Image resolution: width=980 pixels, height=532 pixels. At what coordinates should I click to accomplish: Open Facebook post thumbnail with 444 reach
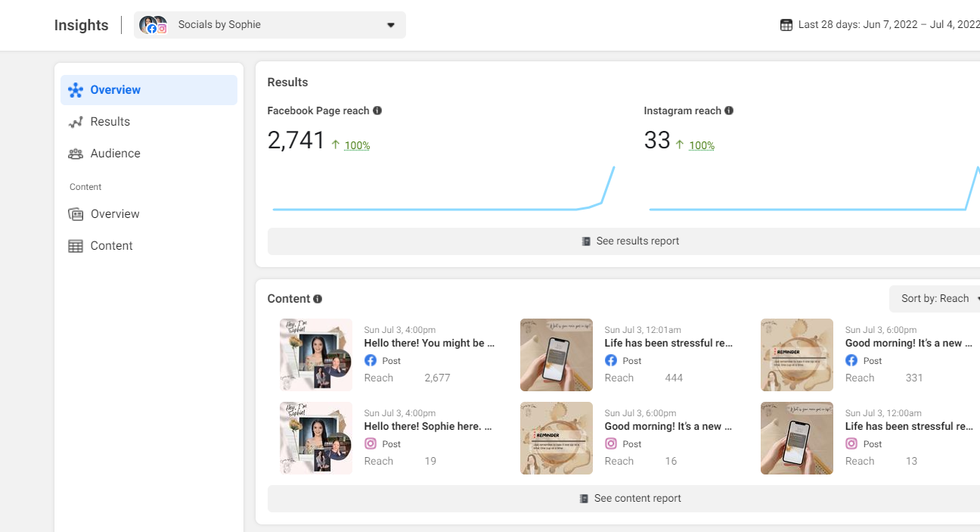click(557, 355)
